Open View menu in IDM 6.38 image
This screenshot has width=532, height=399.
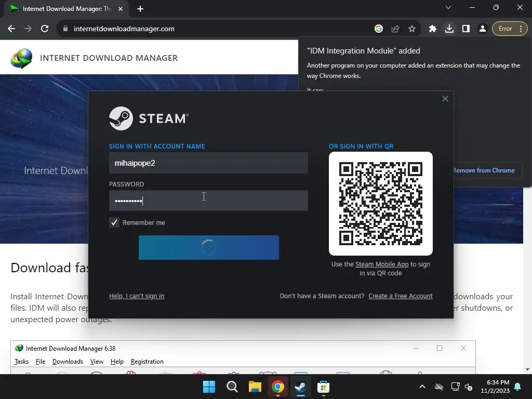point(97,362)
